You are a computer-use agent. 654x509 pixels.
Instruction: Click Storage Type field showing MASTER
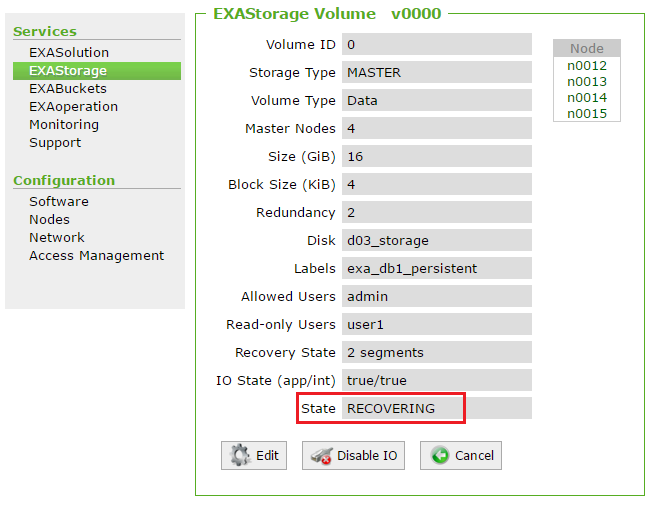pos(437,72)
